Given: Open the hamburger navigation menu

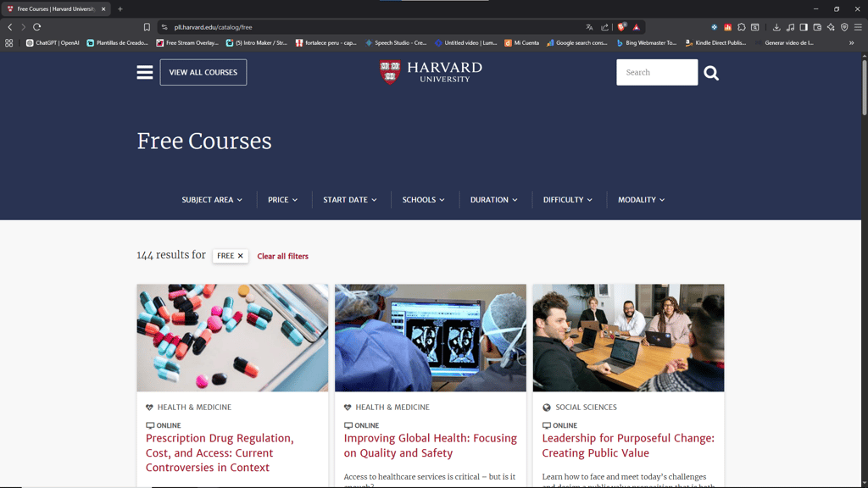Looking at the screenshot, I should pyautogui.click(x=144, y=73).
